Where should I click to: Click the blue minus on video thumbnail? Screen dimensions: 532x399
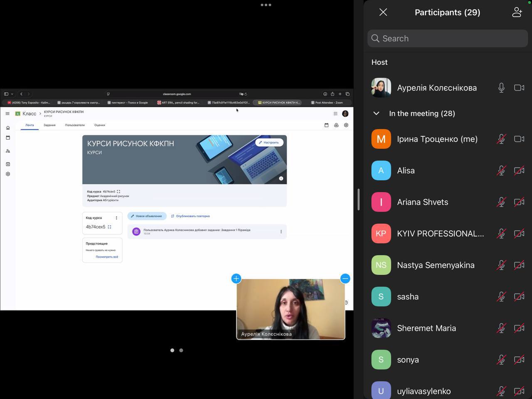(x=345, y=278)
